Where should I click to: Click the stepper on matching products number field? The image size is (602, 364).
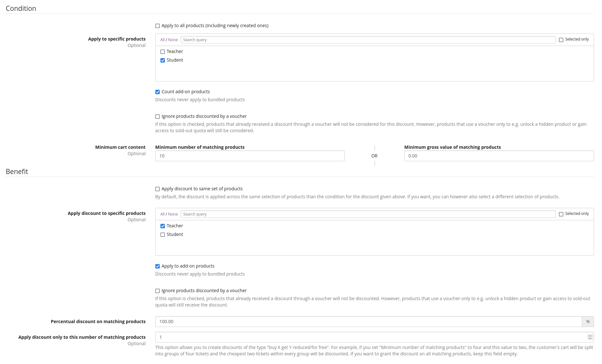590,337
